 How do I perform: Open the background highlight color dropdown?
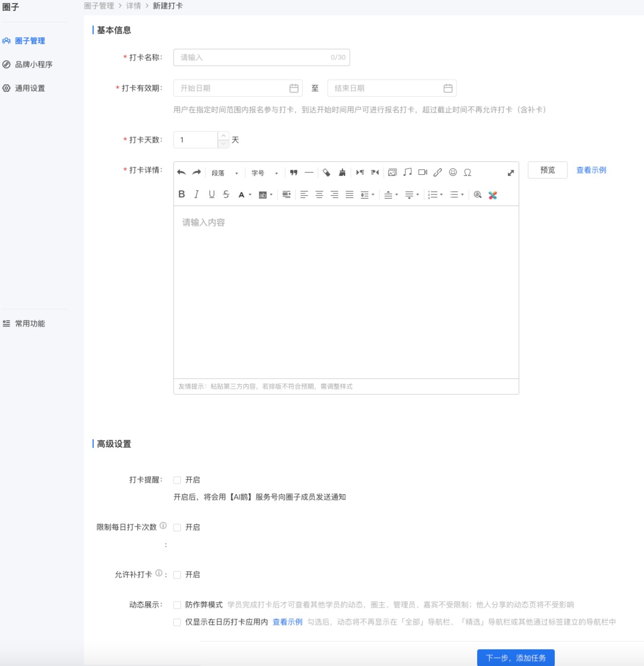pos(271,194)
